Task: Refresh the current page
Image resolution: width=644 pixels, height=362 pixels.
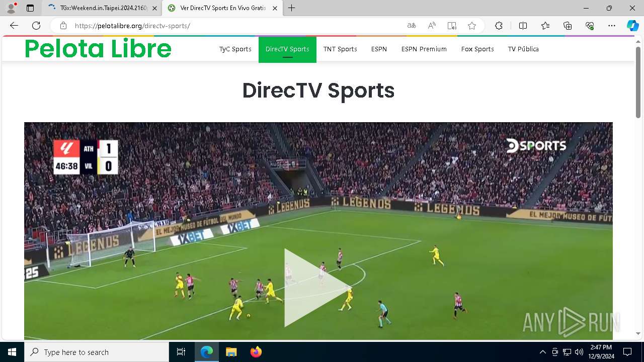Action: tap(36, 26)
